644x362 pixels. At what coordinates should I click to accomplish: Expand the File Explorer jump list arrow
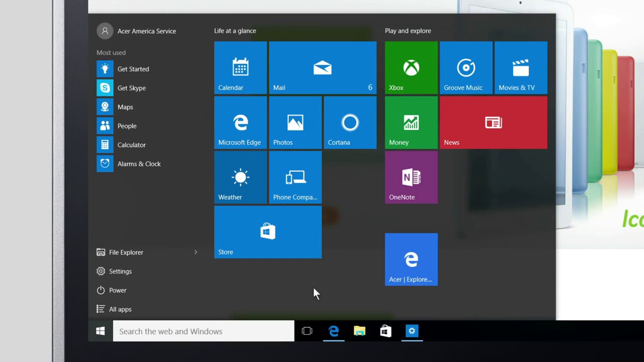click(196, 252)
